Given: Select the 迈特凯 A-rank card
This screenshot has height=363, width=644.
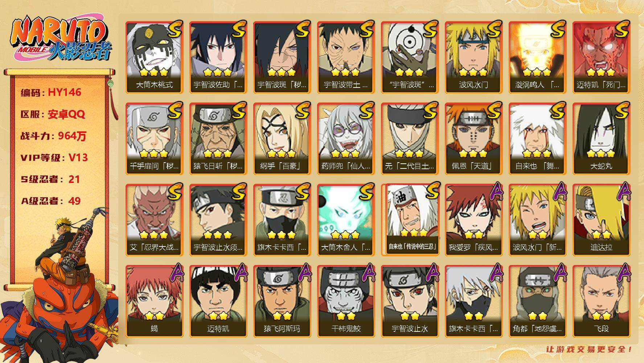Looking at the screenshot, I should (218, 301).
